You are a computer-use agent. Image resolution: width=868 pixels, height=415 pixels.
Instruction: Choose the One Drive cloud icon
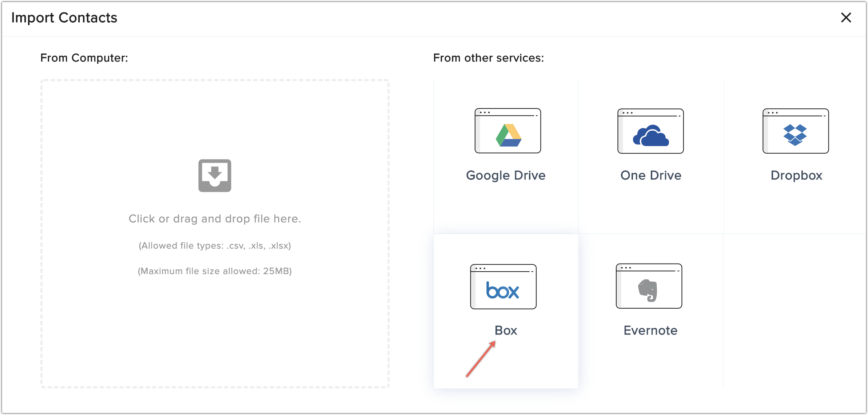650,131
